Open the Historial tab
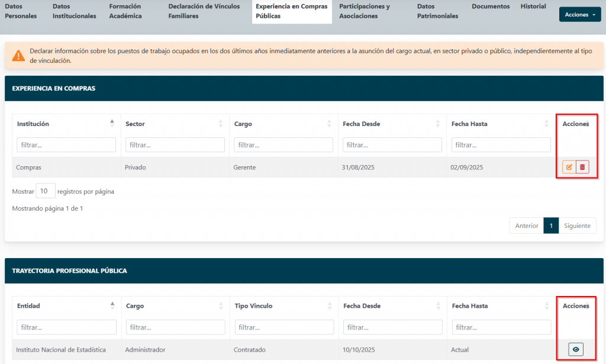 click(x=533, y=7)
